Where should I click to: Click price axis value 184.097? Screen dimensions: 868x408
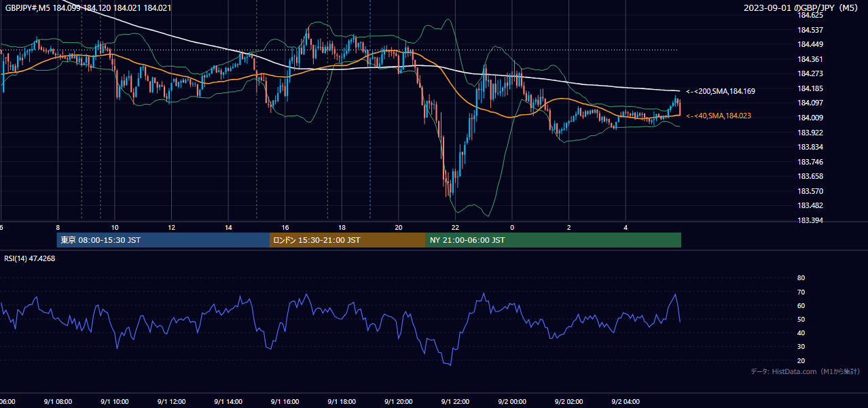tap(810, 103)
